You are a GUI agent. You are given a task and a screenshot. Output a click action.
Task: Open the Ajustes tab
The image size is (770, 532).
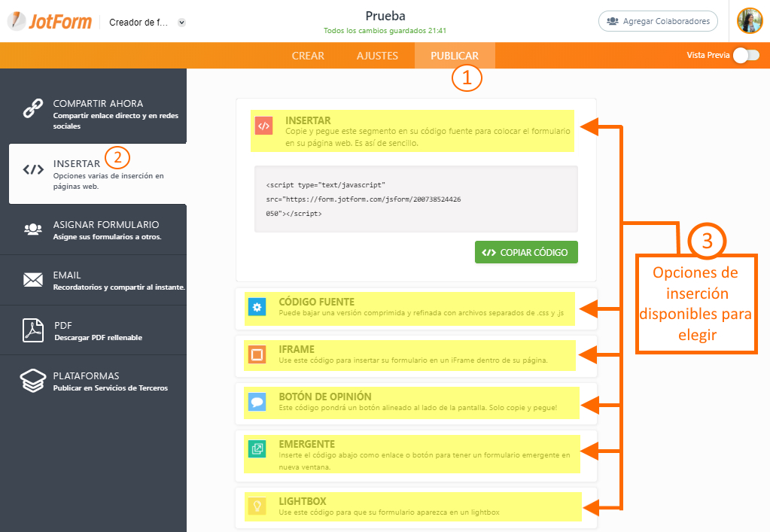tap(377, 56)
